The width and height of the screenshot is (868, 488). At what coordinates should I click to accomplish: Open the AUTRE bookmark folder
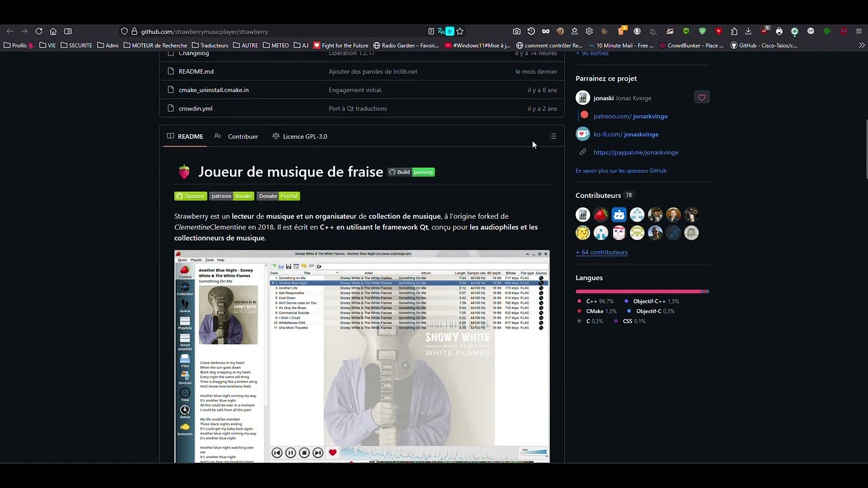tap(245, 45)
